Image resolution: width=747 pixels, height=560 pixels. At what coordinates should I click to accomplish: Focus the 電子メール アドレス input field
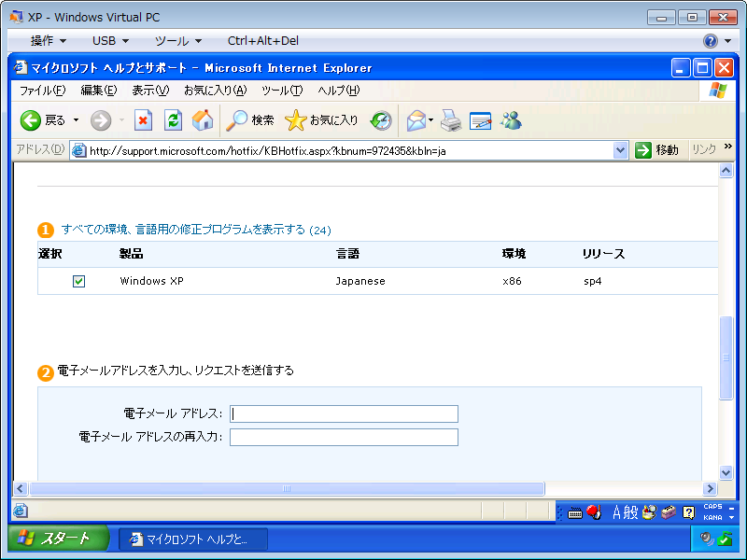tap(344, 413)
